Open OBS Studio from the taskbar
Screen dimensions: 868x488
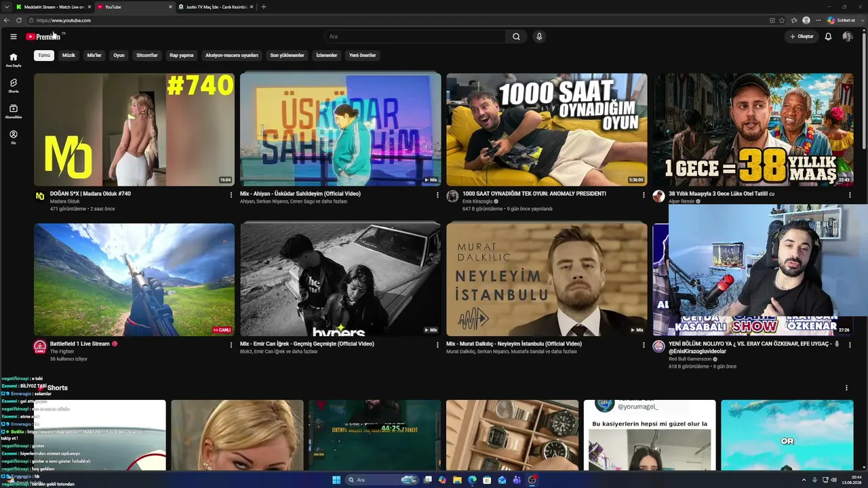(x=532, y=480)
